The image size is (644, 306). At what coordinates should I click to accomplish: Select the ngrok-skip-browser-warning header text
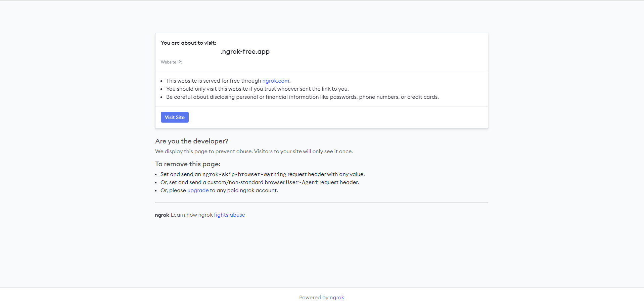pos(244,174)
